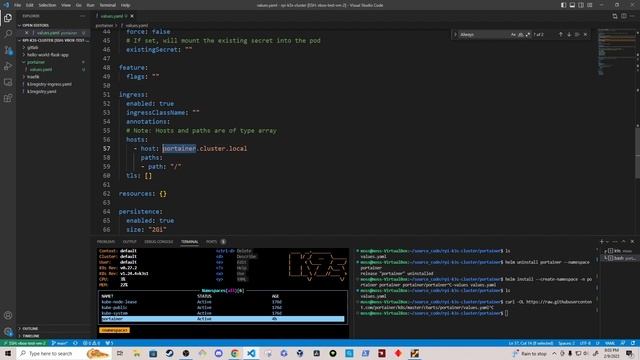
Task: Click the git branch name in the status bar
Action: (60, 343)
